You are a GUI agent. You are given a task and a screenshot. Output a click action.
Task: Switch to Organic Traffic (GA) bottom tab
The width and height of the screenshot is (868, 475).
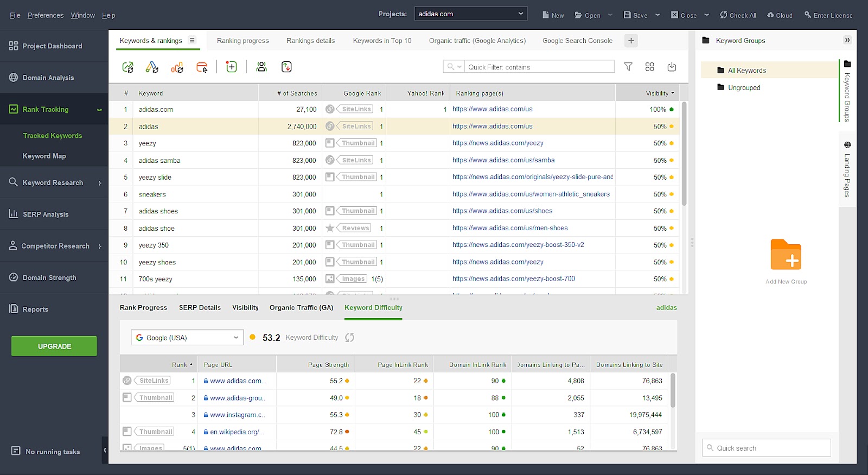coord(301,308)
